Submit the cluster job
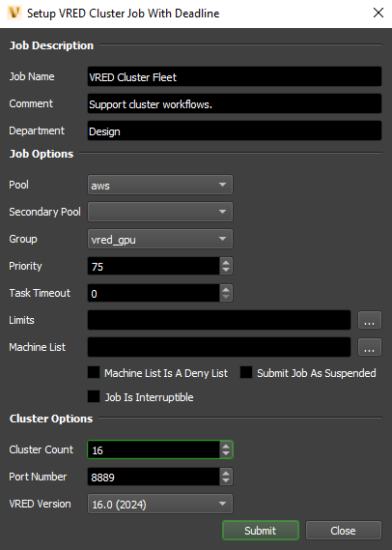Screen dimensions: 392x550 point(261,531)
